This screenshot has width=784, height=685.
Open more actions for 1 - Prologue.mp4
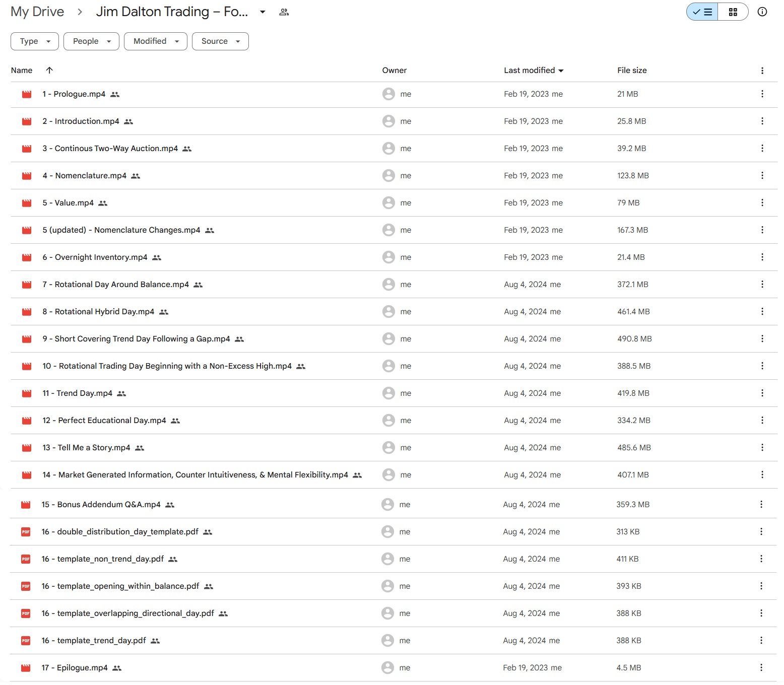pos(762,94)
